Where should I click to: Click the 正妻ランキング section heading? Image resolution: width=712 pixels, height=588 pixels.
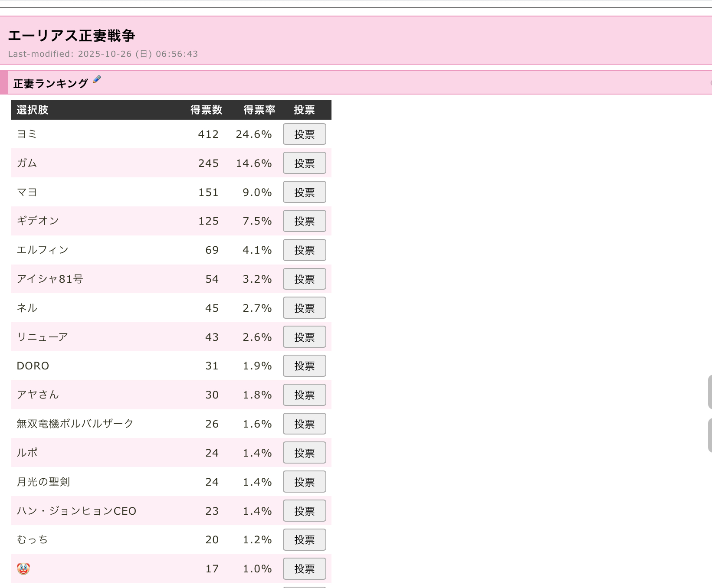point(50,83)
